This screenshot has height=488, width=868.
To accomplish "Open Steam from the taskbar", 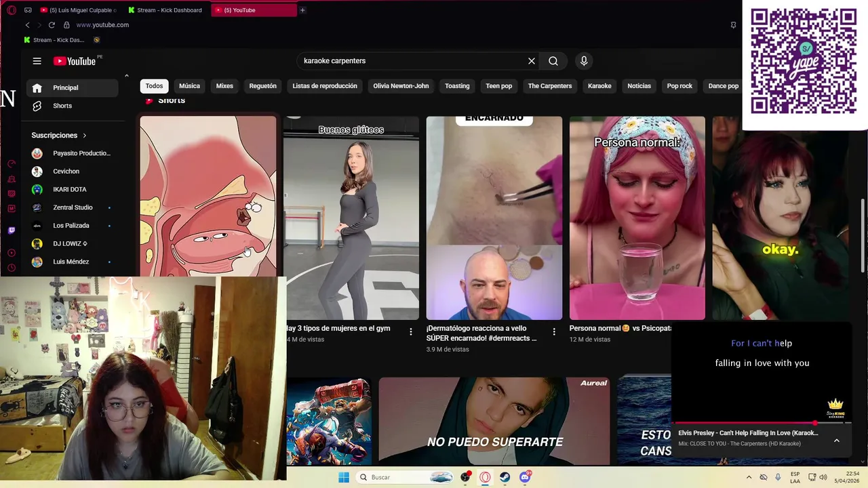I will click(x=505, y=477).
